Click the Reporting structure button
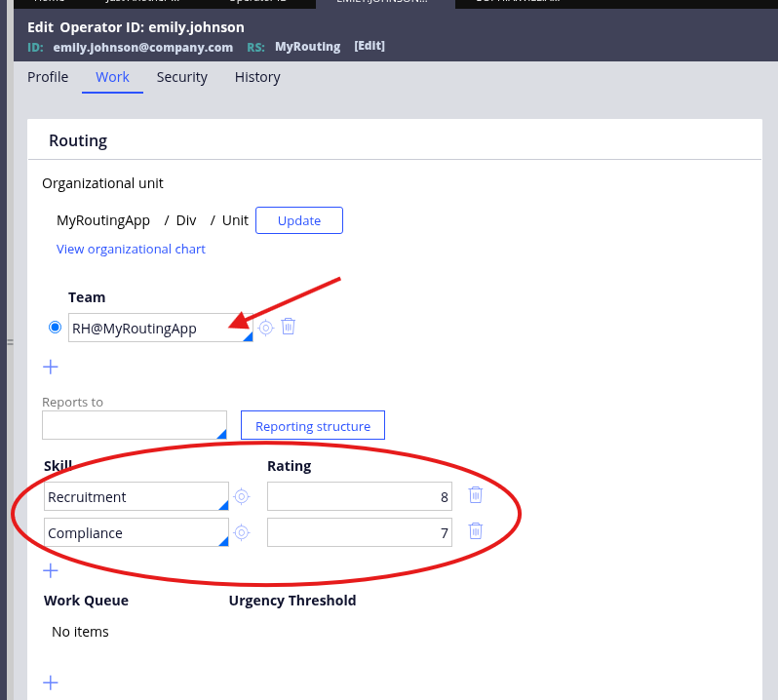This screenshot has height=700, width=778. click(x=313, y=426)
